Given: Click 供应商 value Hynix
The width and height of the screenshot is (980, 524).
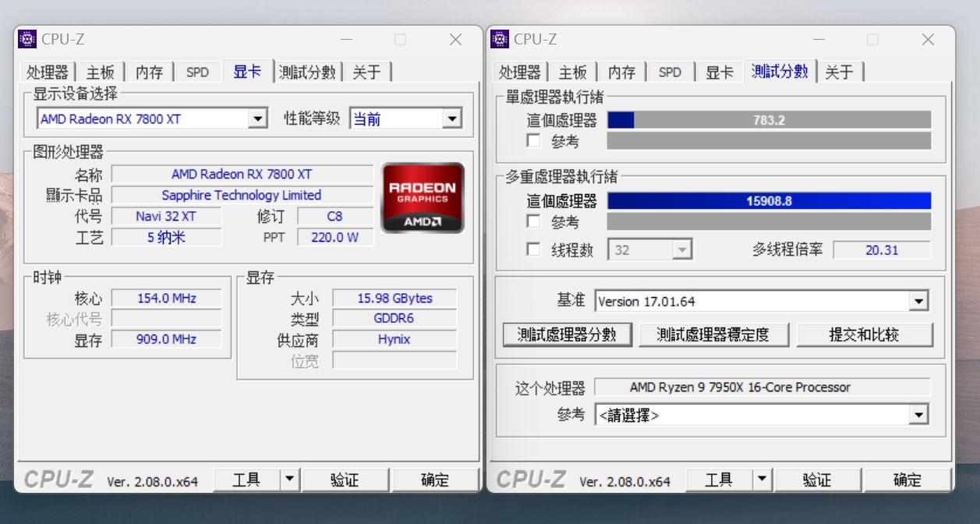Looking at the screenshot, I should point(394,339).
